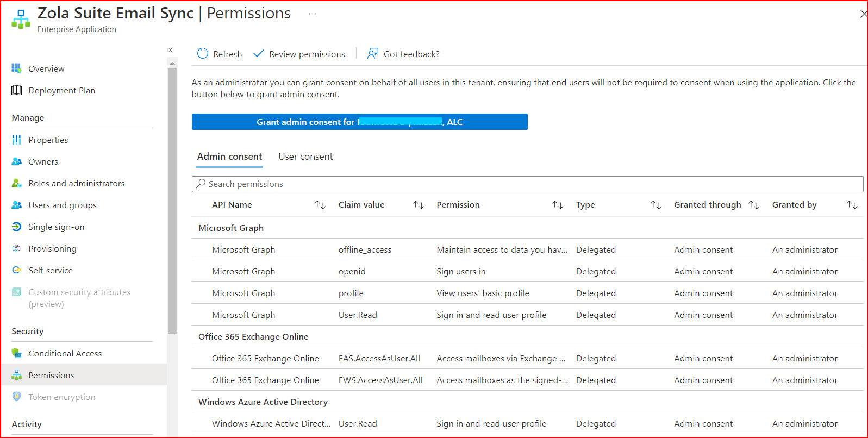Sort by Granted through column arrows
Screen dimensions: 868x438
pos(754,205)
